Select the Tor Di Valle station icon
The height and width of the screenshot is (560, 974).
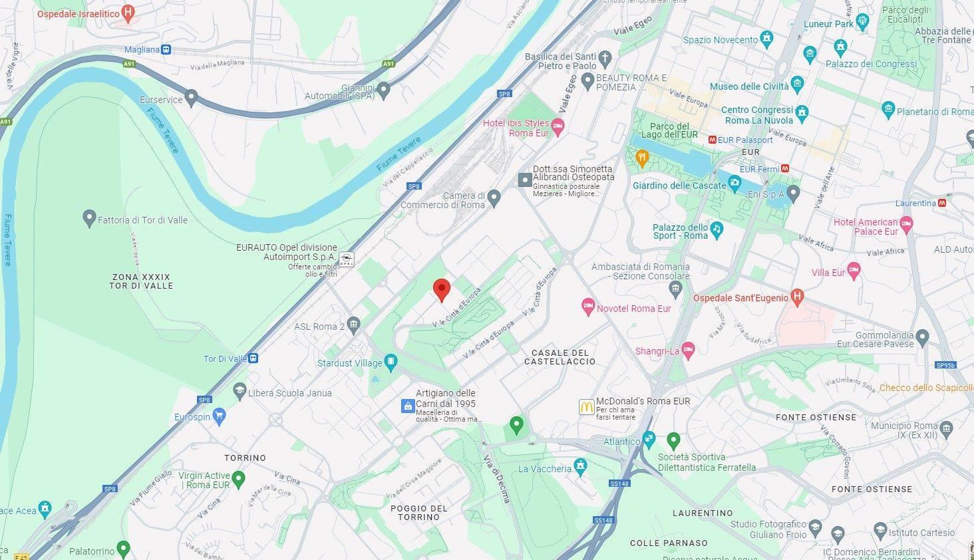click(x=253, y=358)
